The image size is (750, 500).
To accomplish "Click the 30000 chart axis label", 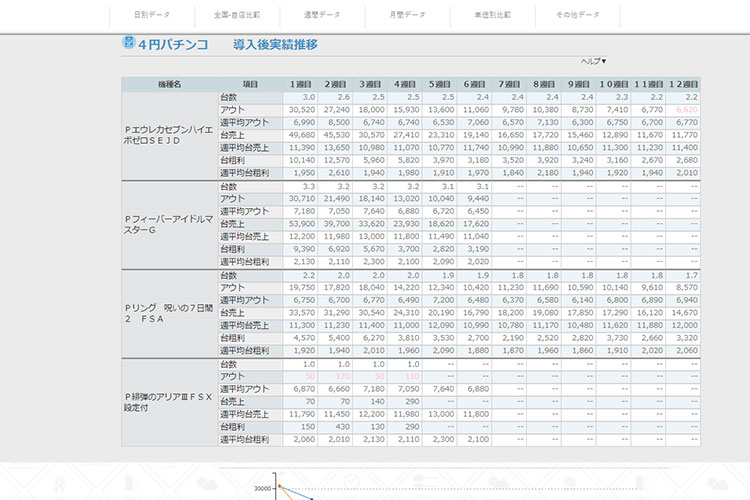I will (x=262, y=489).
